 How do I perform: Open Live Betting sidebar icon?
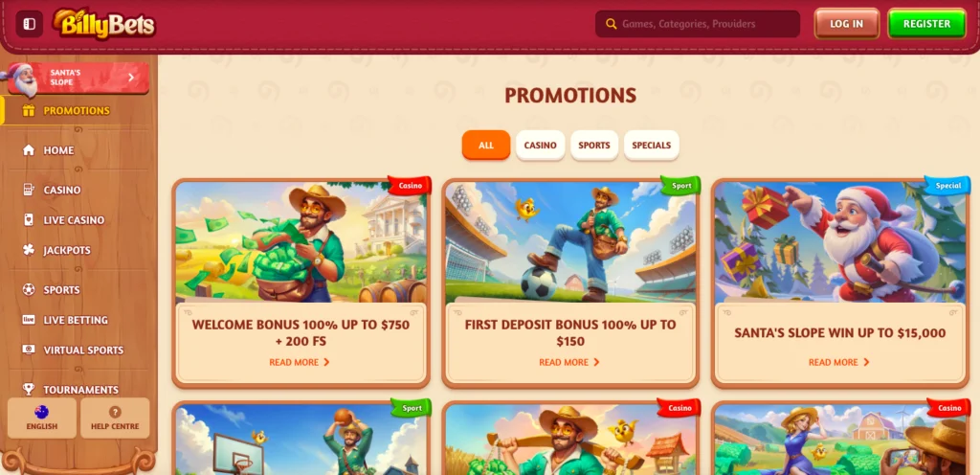click(28, 320)
